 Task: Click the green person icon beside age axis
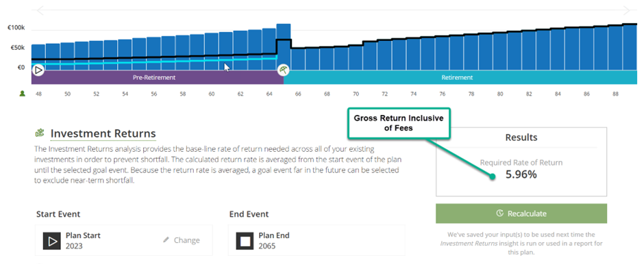point(22,94)
